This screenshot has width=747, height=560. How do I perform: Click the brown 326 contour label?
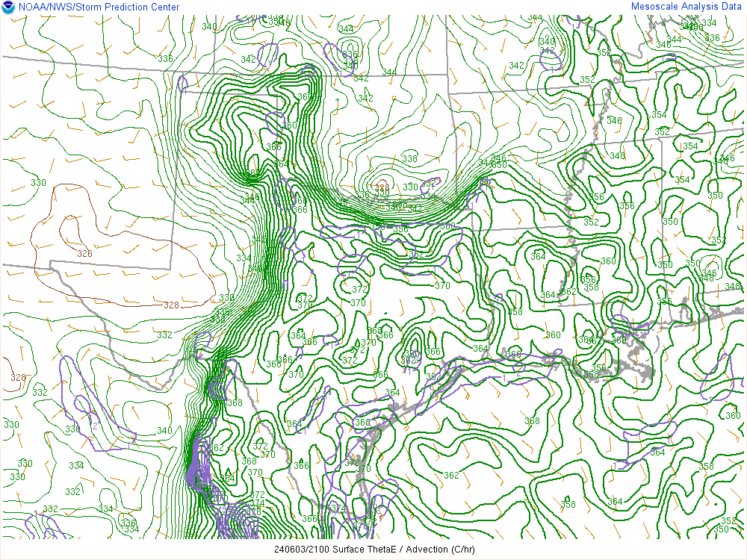(x=85, y=254)
